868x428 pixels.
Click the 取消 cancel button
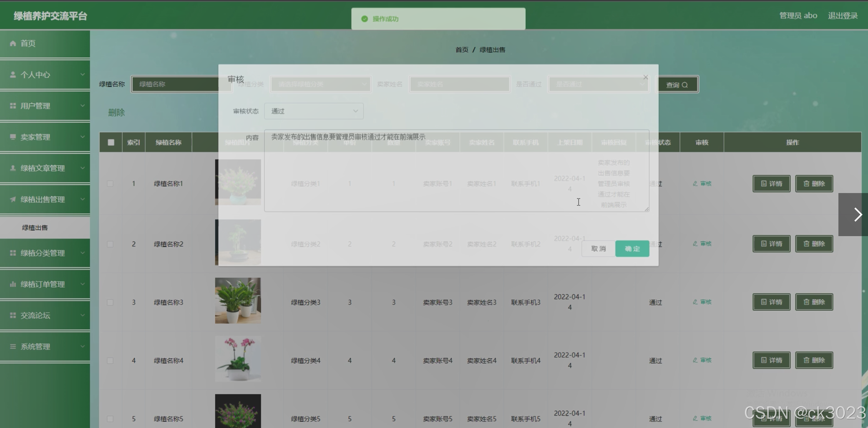click(x=598, y=249)
